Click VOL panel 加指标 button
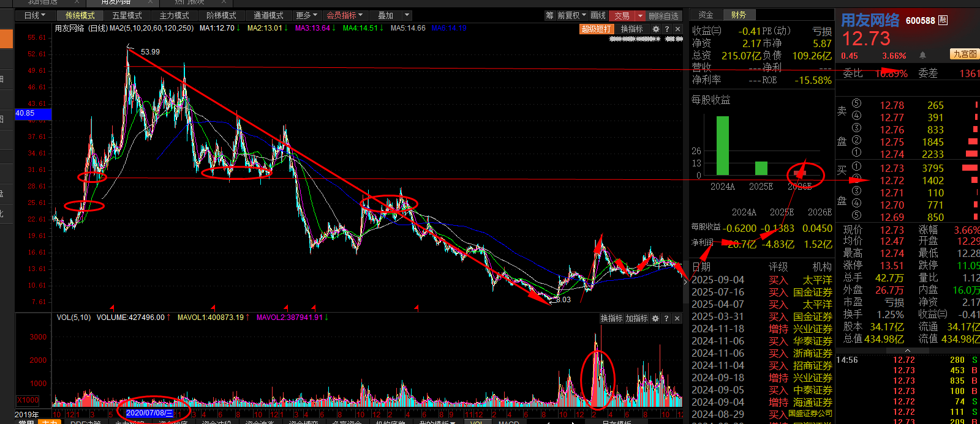 [636, 319]
